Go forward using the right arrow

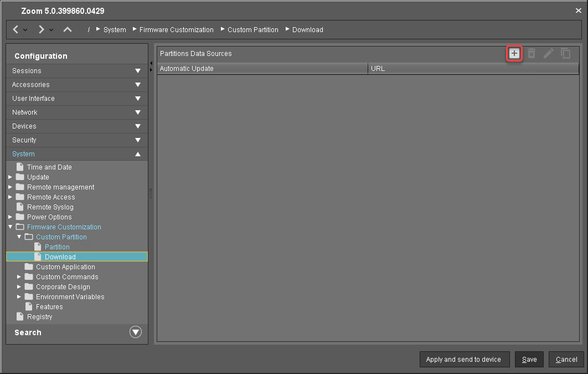[42, 29]
